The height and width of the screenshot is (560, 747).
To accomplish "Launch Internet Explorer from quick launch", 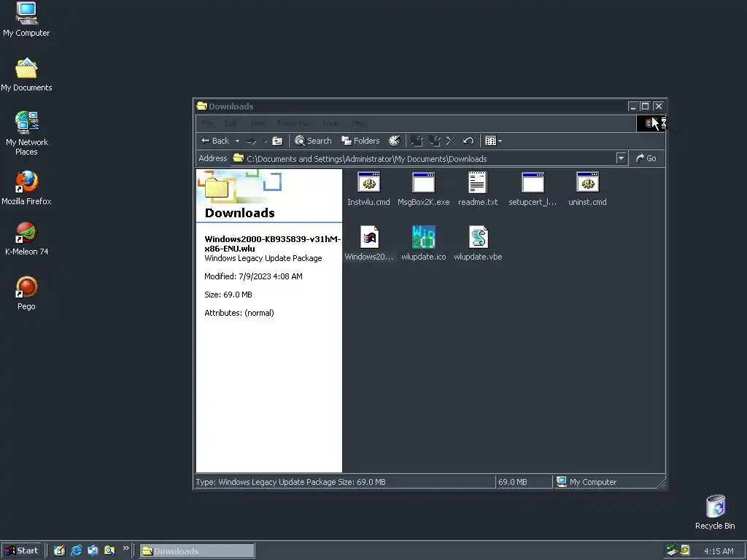I will 76,551.
